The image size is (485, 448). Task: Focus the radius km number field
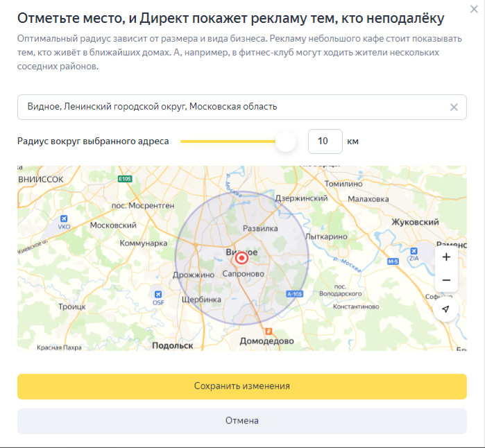[325, 141]
